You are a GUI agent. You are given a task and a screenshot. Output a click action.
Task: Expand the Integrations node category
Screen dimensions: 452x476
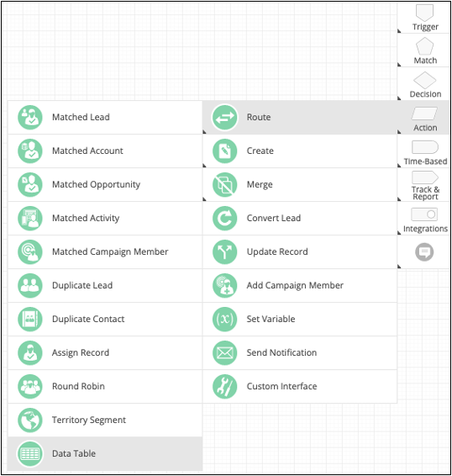pyautogui.click(x=424, y=219)
